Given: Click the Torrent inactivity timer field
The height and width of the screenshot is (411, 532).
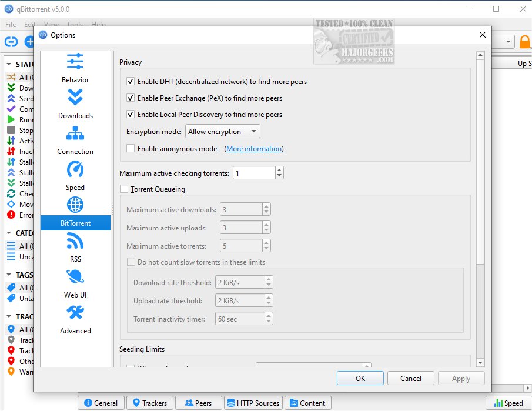Looking at the screenshot, I should [240, 319].
